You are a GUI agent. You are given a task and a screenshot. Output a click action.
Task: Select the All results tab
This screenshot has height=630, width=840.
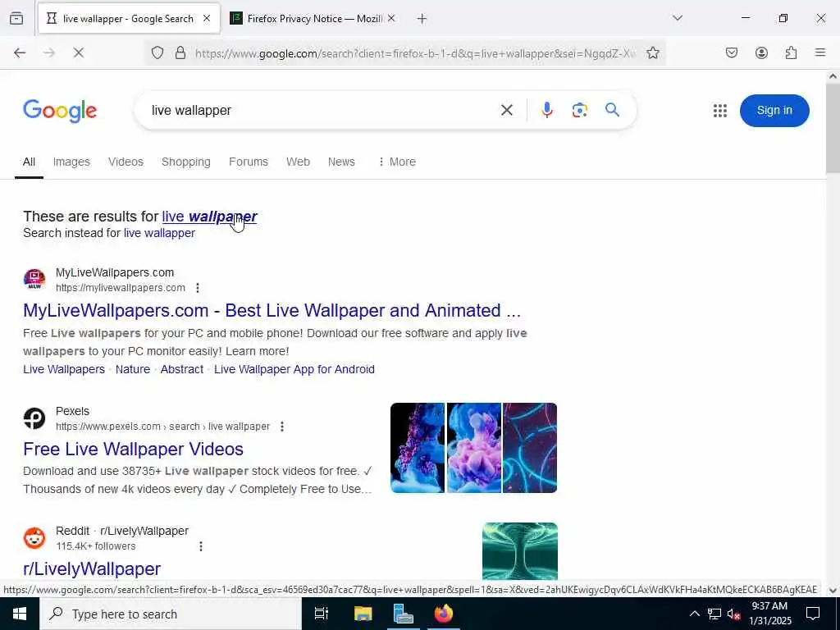pyautogui.click(x=29, y=162)
